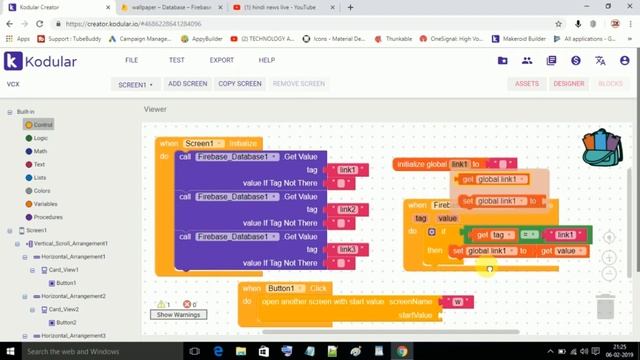
Task: Collapse Card_View1 tree node
Action: [x=32, y=270]
